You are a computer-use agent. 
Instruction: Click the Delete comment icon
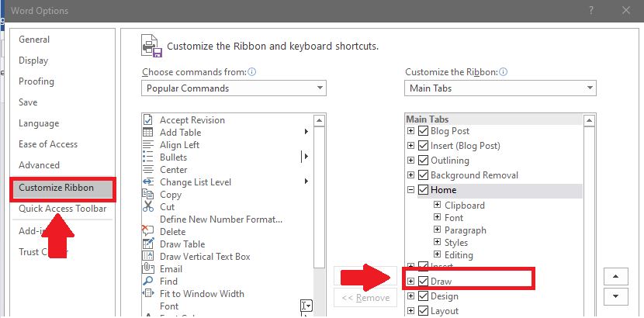point(147,230)
